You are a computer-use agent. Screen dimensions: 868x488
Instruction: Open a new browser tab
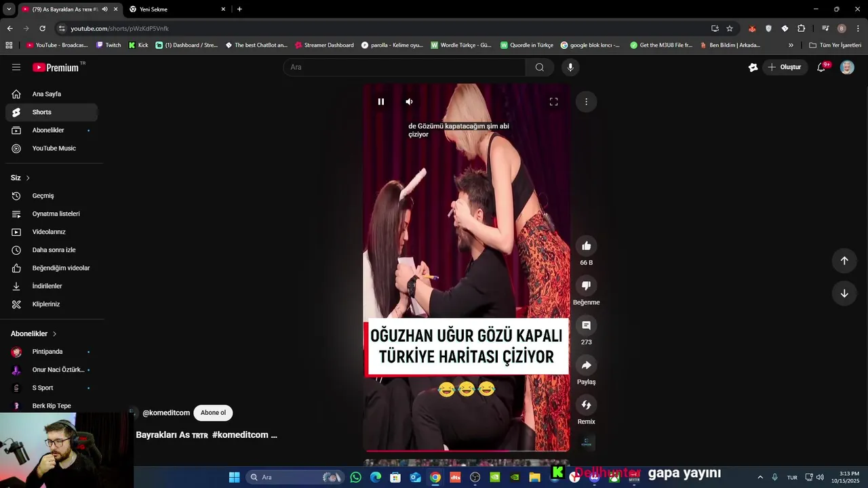tap(239, 9)
